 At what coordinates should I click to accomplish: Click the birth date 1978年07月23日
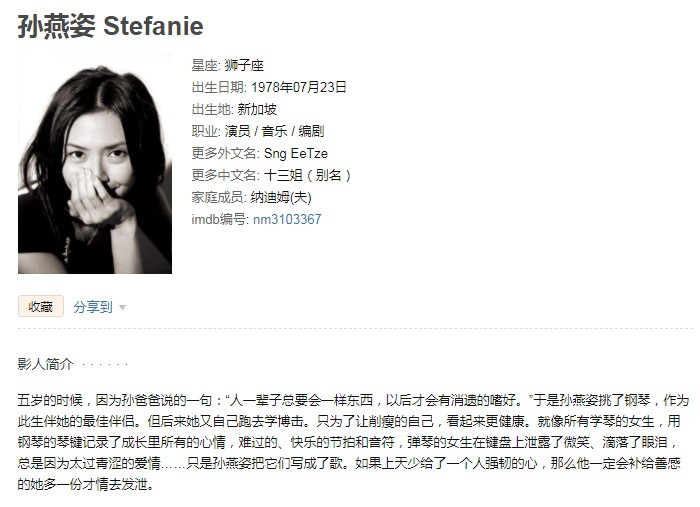tap(298, 87)
